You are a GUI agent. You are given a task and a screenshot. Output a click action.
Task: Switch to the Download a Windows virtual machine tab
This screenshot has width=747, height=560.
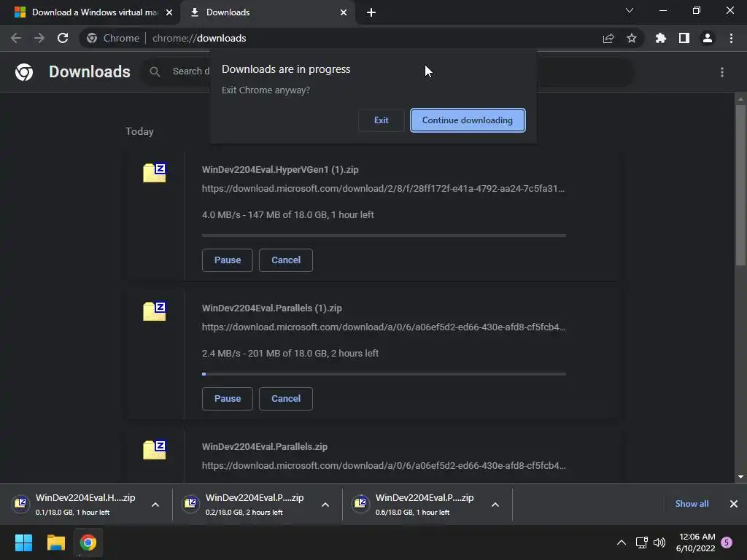[x=90, y=12]
